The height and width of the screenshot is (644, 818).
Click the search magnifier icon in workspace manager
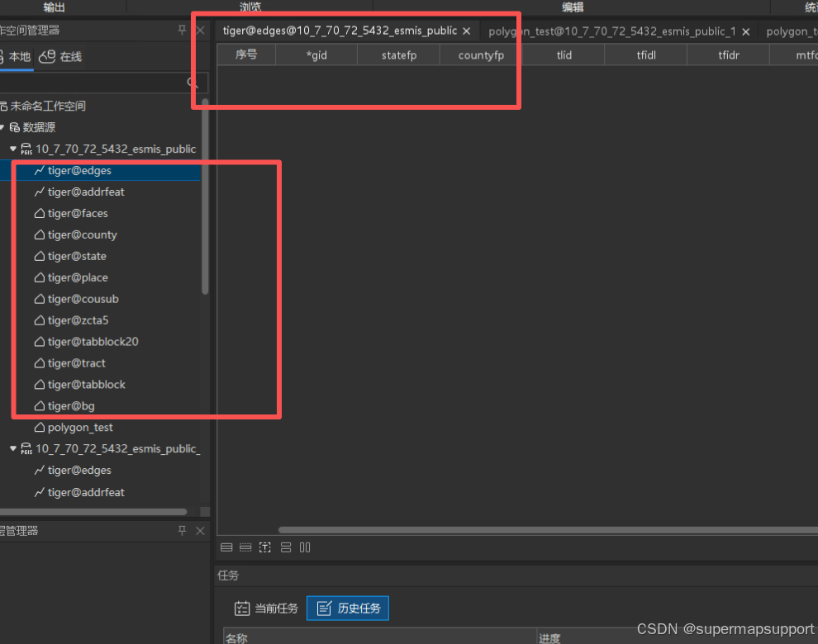pos(192,83)
